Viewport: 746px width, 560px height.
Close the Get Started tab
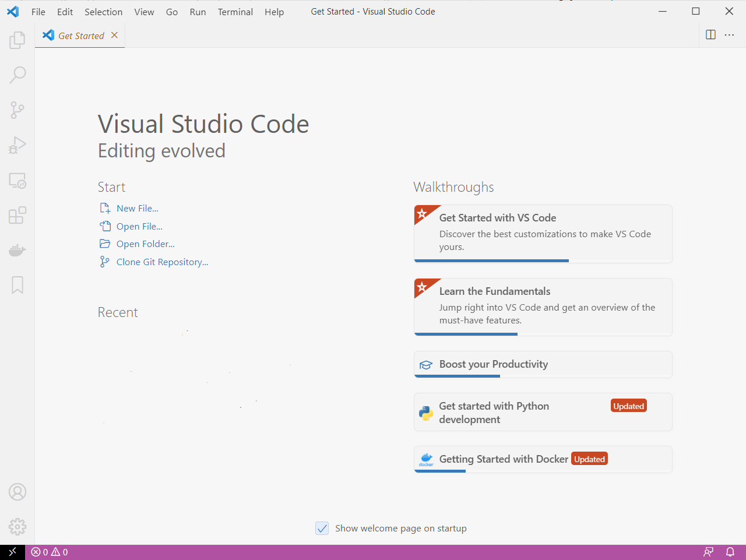(x=115, y=36)
